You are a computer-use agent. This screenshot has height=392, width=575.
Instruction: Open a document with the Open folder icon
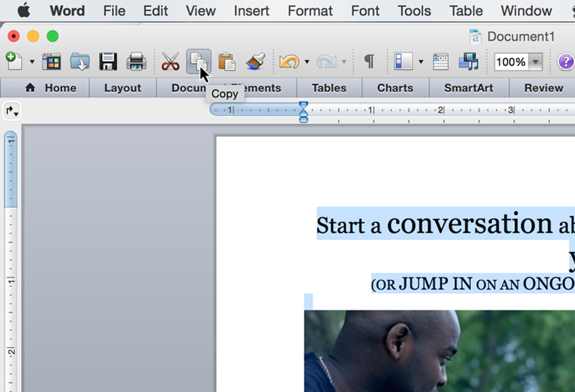point(80,62)
